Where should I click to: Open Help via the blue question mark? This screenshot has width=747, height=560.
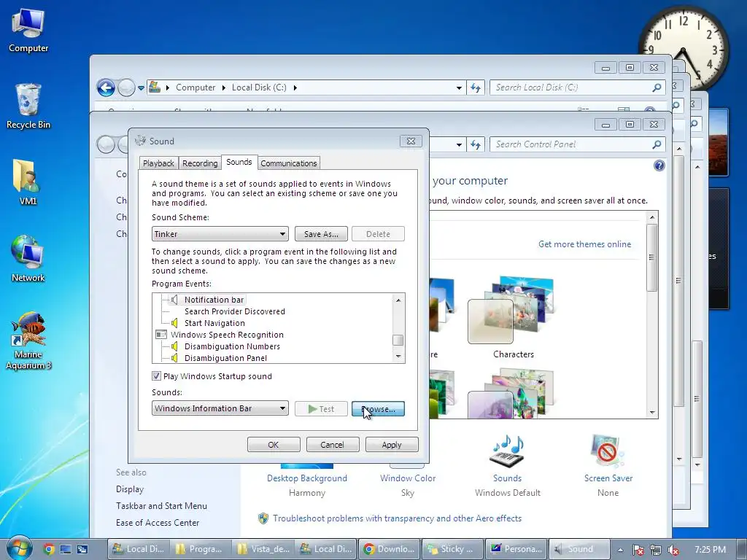(x=659, y=166)
